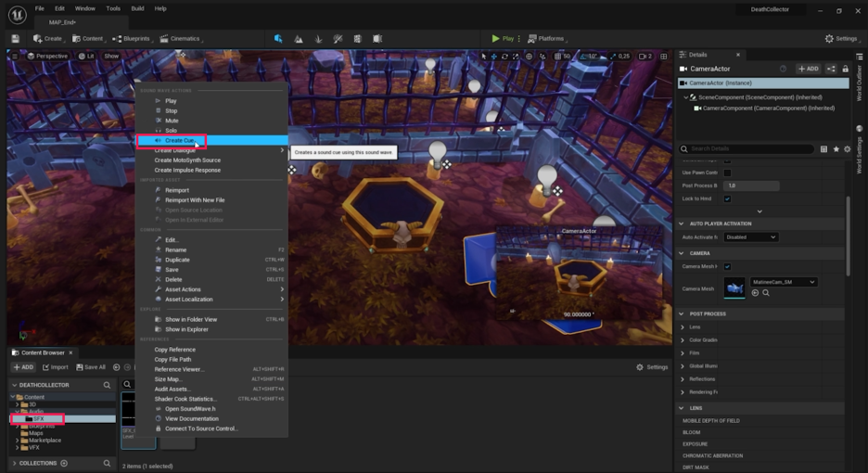Image resolution: width=868 pixels, height=473 pixels.
Task: Open the surface snapping icon
Action: click(x=542, y=56)
